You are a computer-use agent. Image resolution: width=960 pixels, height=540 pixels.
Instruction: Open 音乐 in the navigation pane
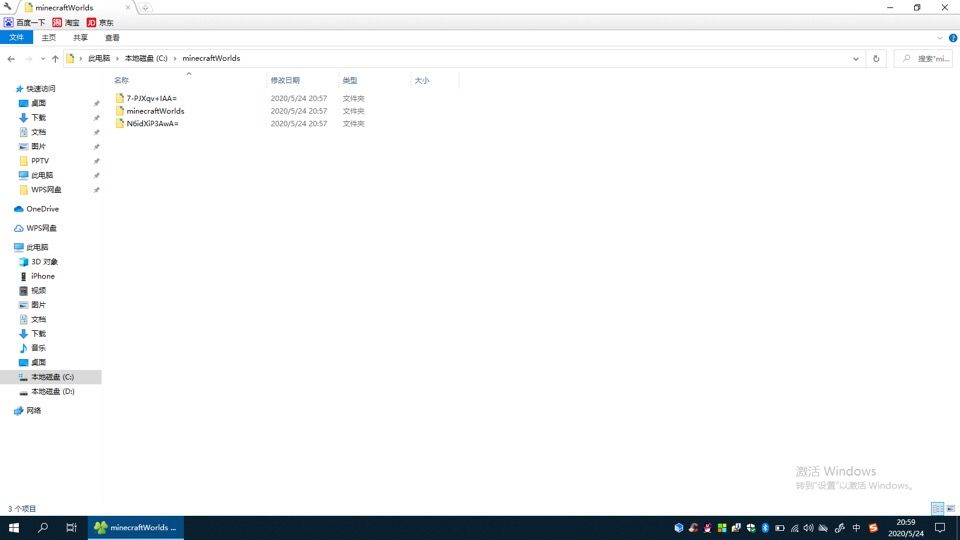(x=32, y=348)
